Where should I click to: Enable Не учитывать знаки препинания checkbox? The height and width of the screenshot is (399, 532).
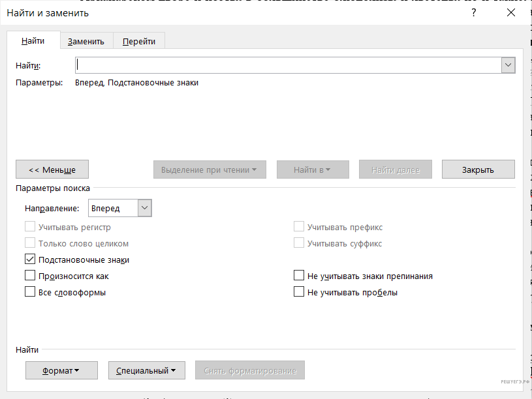[x=299, y=276]
